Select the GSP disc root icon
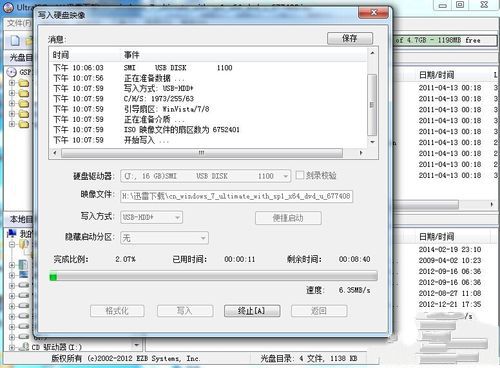Image resolution: width=500 pixels, height=368 pixels. point(12,72)
